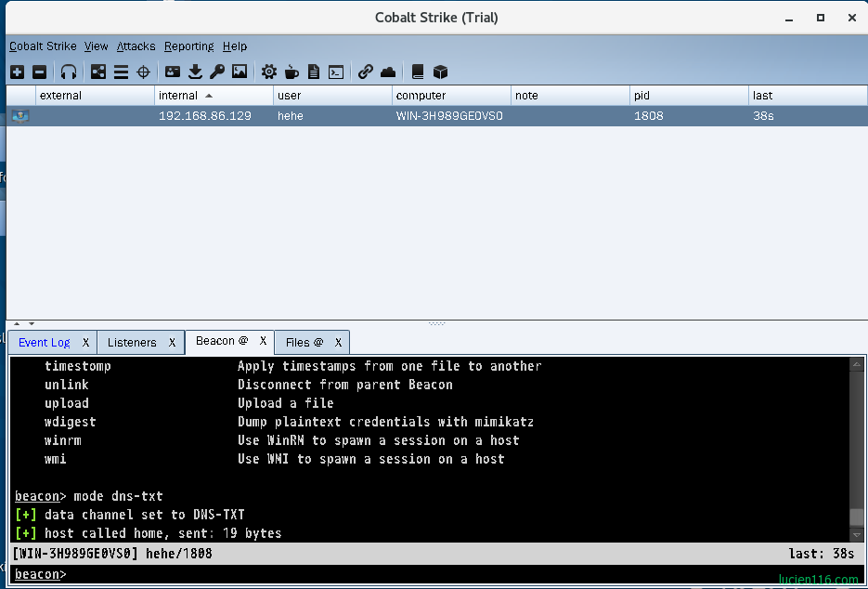868x589 pixels.
Task: Click 'upload' command in console output
Action: pos(67,403)
